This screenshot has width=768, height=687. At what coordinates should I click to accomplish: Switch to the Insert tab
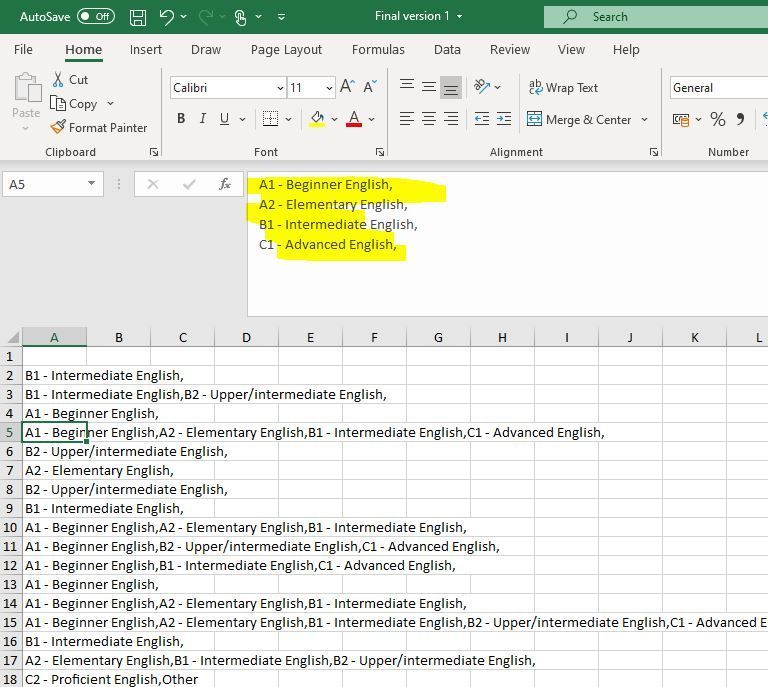click(145, 49)
